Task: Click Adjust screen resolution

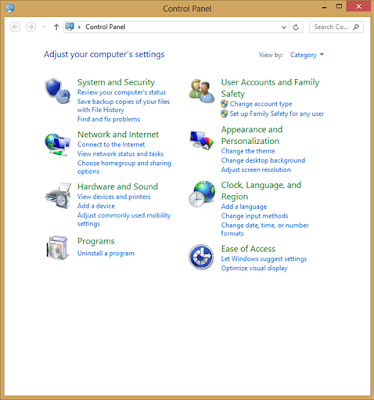Action: click(x=256, y=170)
